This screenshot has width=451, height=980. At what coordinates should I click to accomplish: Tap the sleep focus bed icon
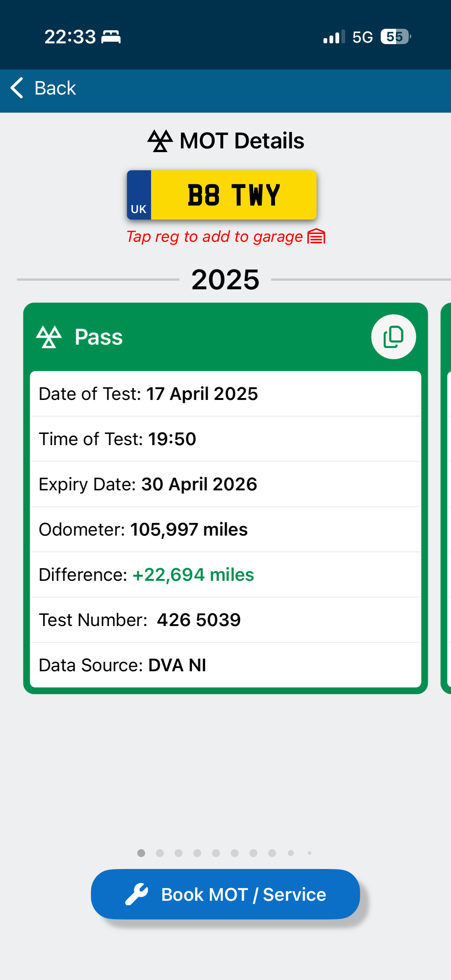point(111,37)
